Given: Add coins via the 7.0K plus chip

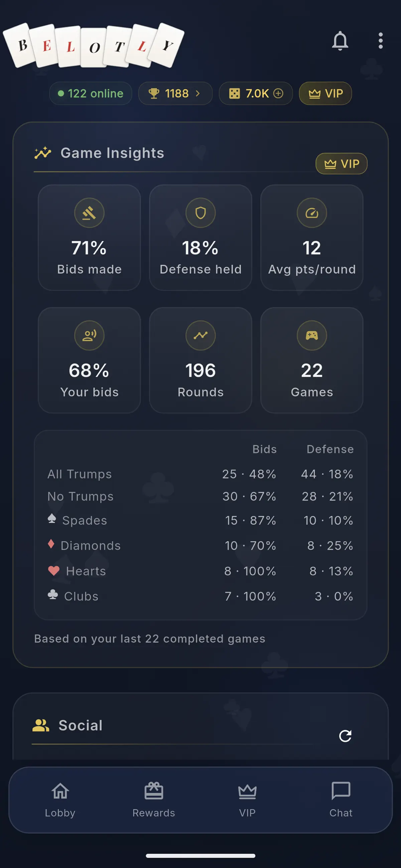Looking at the screenshot, I should pyautogui.click(x=256, y=93).
